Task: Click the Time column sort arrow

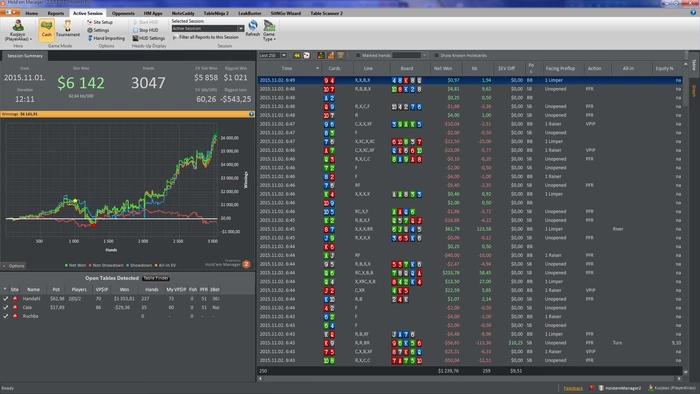Action: pyautogui.click(x=317, y=68)
